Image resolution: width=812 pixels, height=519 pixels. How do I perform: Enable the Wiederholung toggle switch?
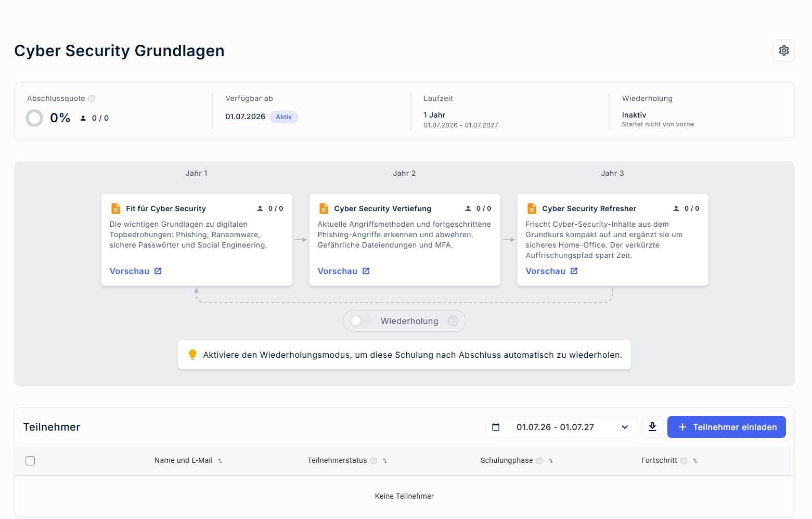361,321
